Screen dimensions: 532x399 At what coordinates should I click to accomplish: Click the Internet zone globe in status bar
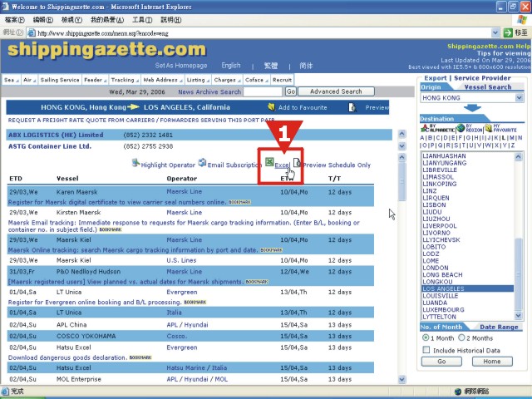tap(458, 392)
